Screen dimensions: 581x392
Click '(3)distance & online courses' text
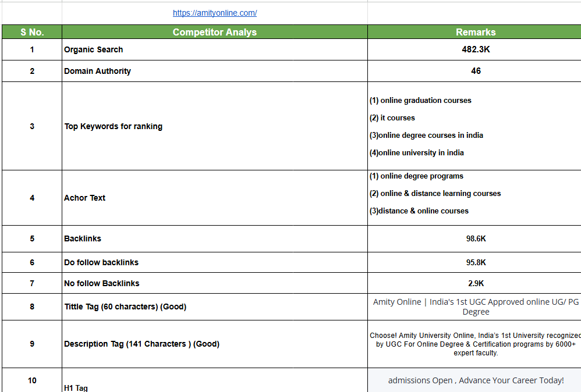pyautogui.click(x=419, y=211)
